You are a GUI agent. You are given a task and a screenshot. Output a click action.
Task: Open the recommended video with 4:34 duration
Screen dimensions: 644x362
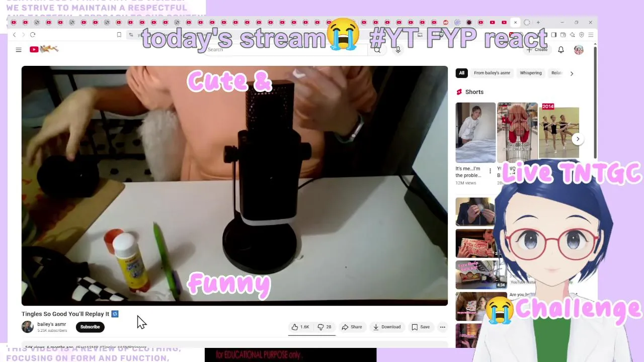point(480,275)
